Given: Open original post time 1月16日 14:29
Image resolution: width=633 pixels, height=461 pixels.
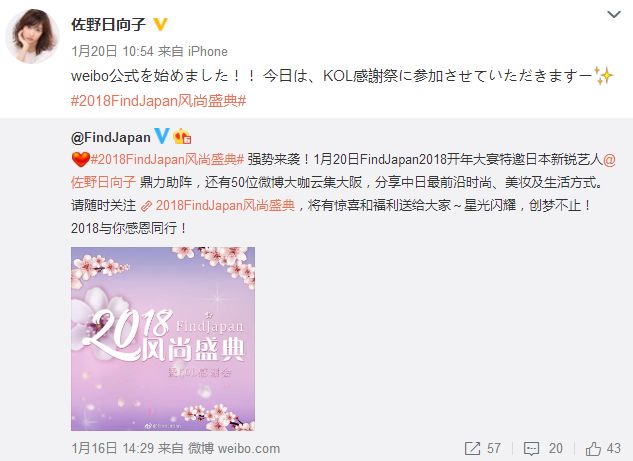Looking at the screenshot, I should pos(113,448).
